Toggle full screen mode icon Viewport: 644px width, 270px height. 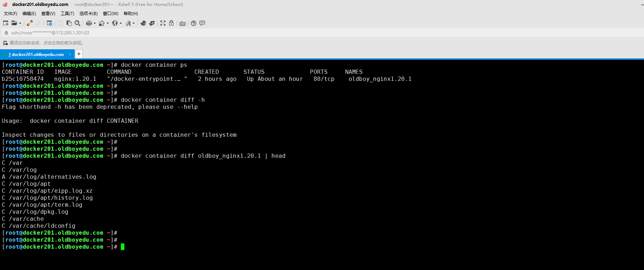(x=163, y=23)
